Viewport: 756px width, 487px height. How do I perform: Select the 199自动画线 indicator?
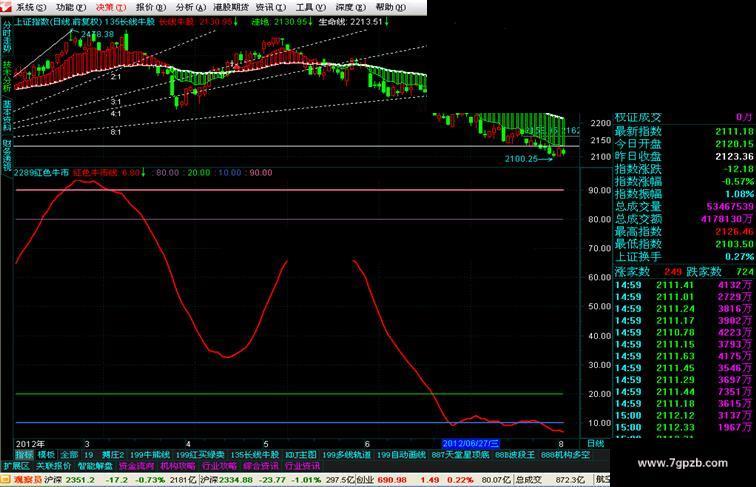pyautogui.click(x=402, y=455)
